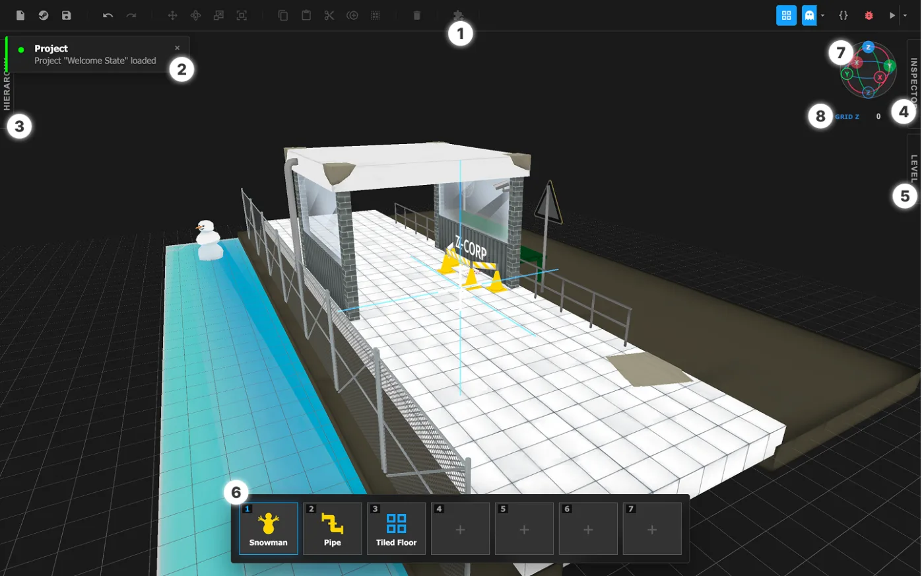Select the Rotate tool
The image size is (924, 576).
(x=196, y=15)
